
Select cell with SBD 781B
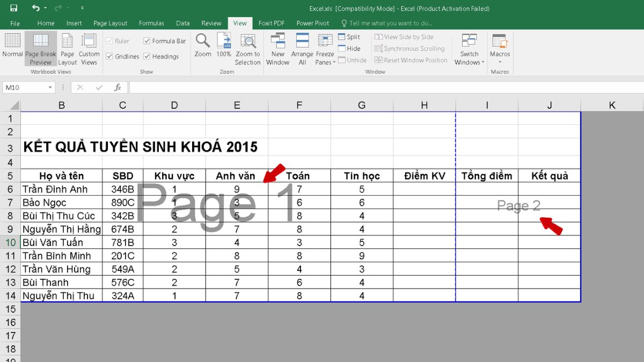(123, 242)
